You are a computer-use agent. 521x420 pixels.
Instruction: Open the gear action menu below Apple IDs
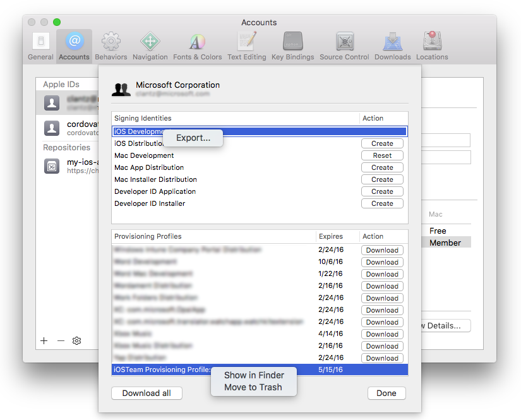(x=76, y=340)
